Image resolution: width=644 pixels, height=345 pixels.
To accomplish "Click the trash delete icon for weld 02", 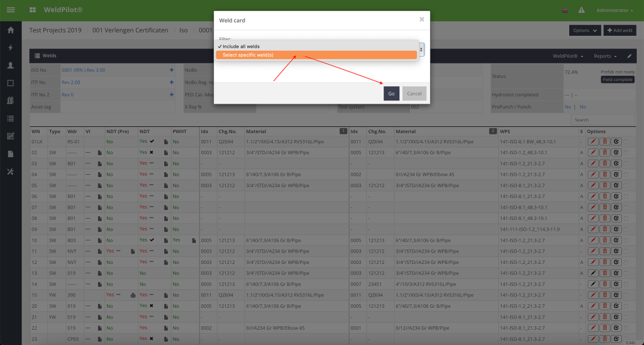I will (x=605, y=152).
